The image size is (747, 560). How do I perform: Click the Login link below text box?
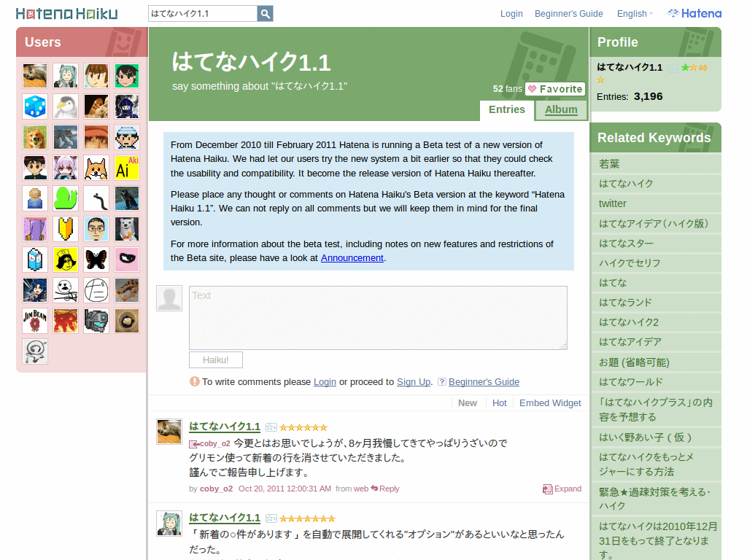[x=325, y=382]
